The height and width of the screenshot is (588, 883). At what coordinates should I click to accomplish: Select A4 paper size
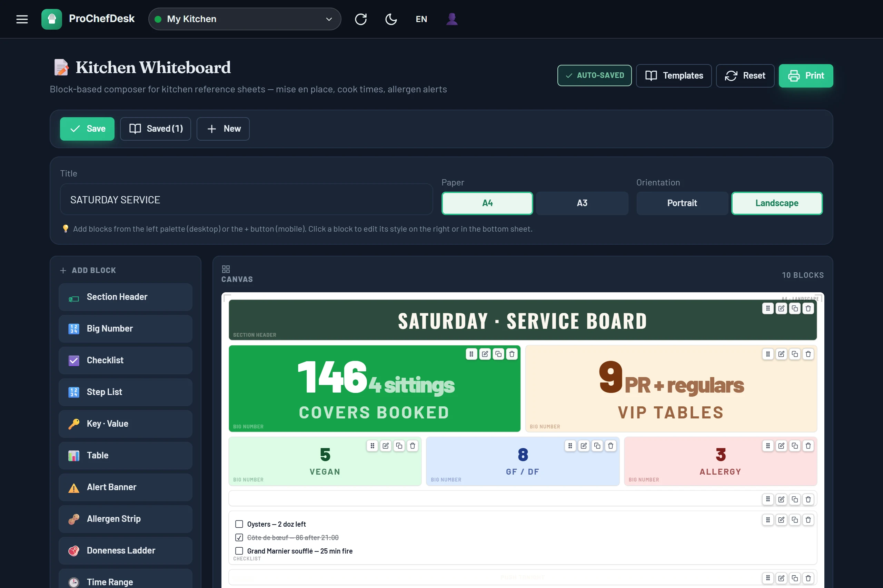pyautogui.click(x=487, y=203)
